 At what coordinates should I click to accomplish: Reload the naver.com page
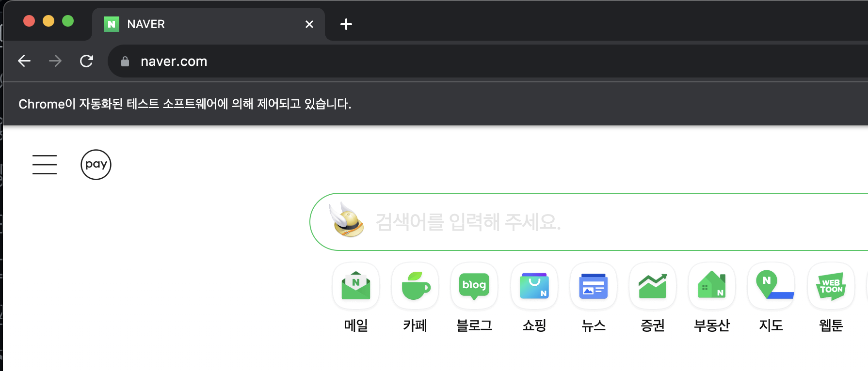(x=86, y=61)
